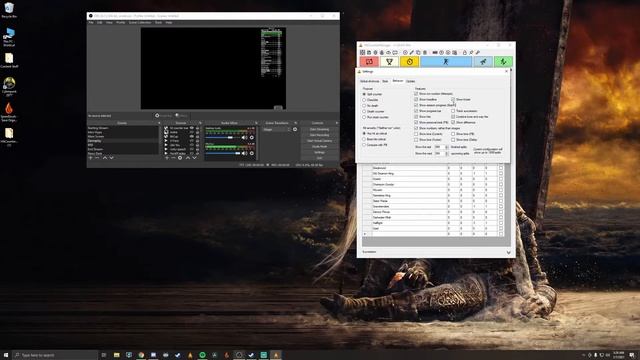This screenshot has width=640, height=360.
Task: Click the Controls dock header pop-out icon
Action: pos(337,123)
